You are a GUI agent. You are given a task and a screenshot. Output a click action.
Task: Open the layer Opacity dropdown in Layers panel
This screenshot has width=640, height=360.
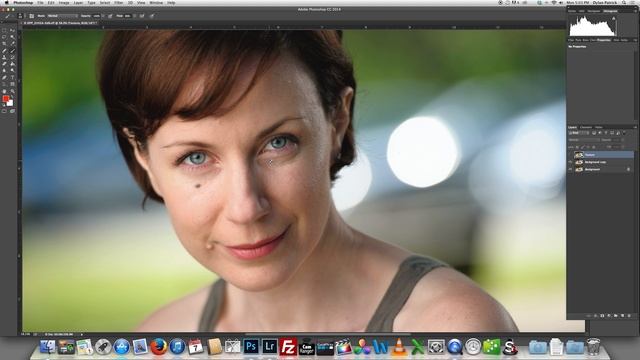[x=623, y=140]
